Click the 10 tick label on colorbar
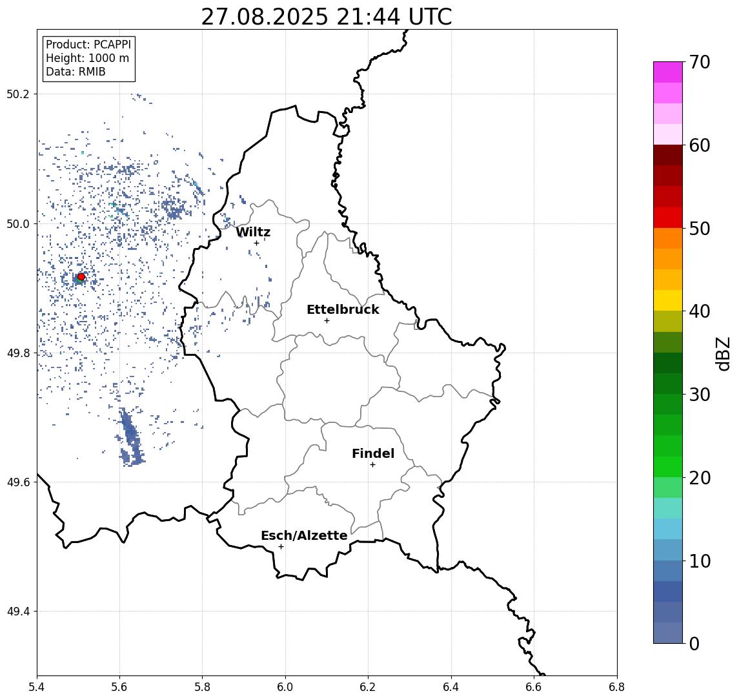 pos(700,561)
